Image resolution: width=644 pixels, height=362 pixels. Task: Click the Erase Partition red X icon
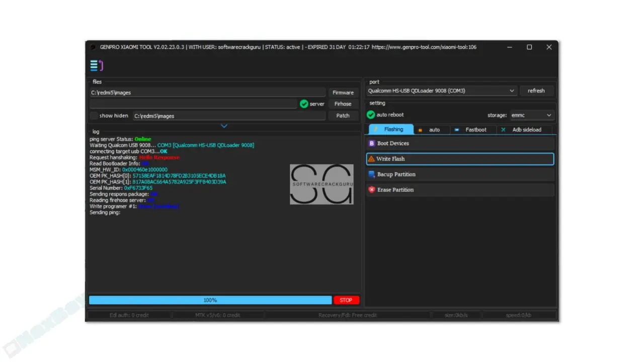[x=372, y=190]
